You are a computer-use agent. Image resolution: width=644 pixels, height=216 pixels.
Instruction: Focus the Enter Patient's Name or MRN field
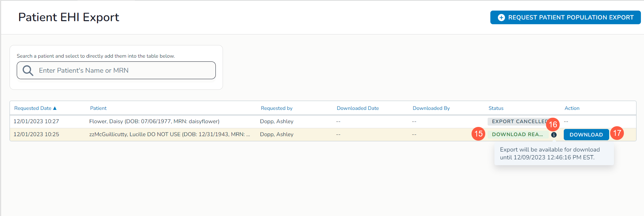pos(123,71)
